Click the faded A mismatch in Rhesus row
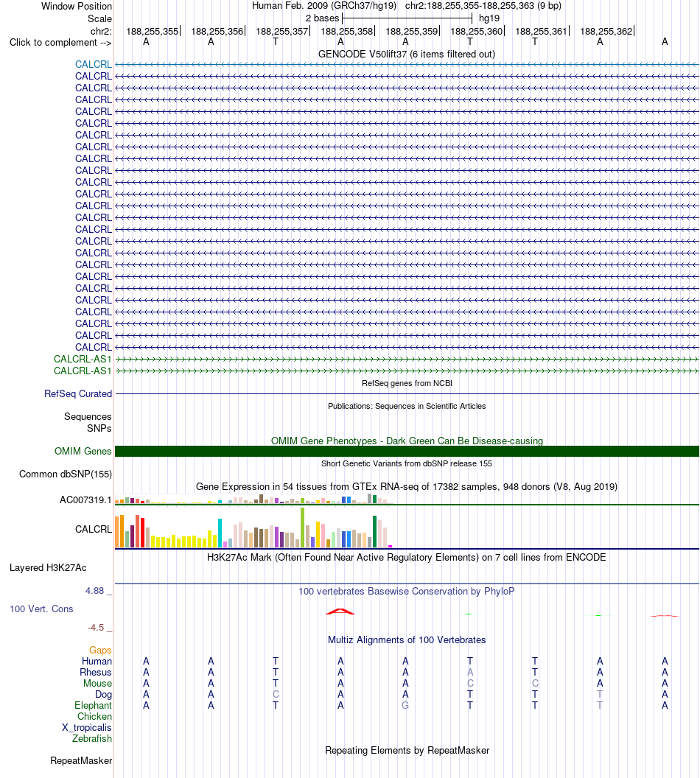Image resolution: width=700 pixels, height=778 pixels. (470, 673)
